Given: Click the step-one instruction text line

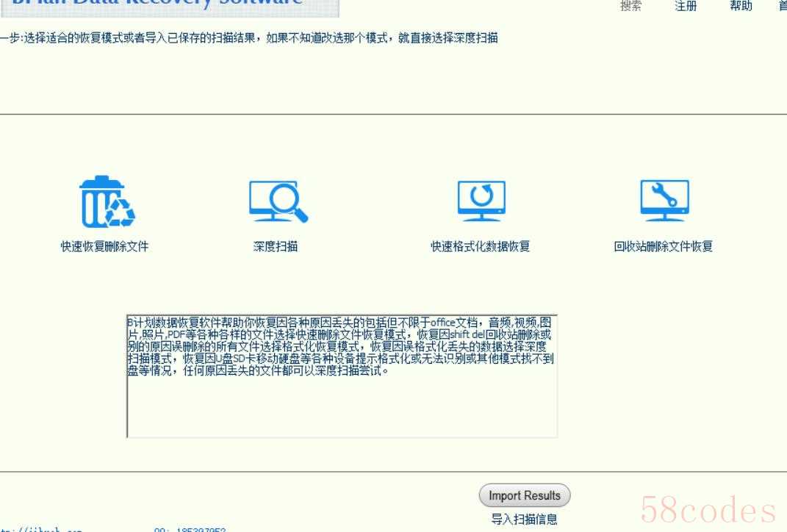Looking at the screenshot, I should point(248,38).
